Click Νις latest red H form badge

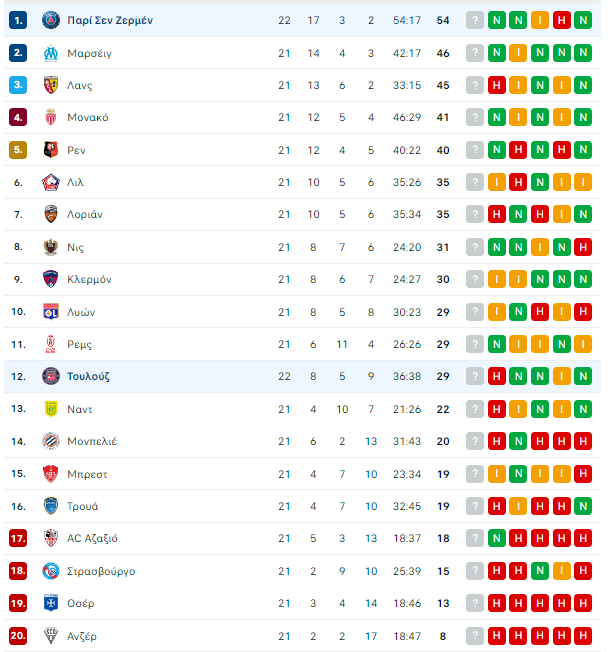583,247
